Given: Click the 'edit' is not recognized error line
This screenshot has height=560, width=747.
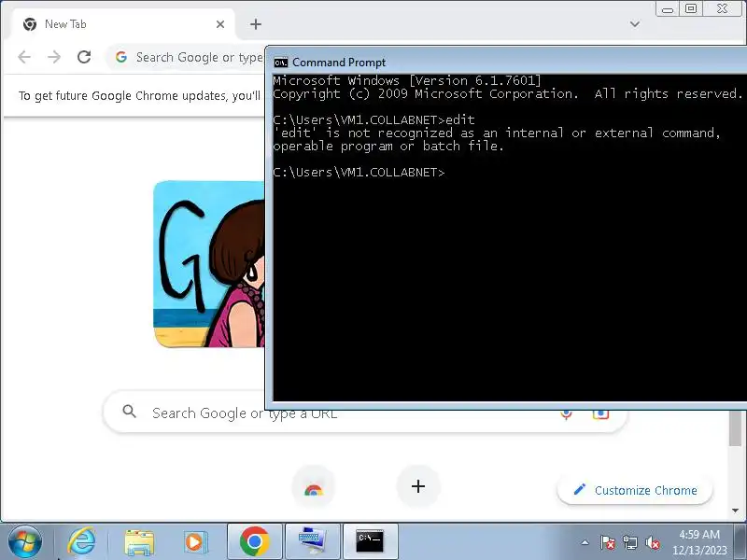Looking at the screenshot, I should click(497, 133).
